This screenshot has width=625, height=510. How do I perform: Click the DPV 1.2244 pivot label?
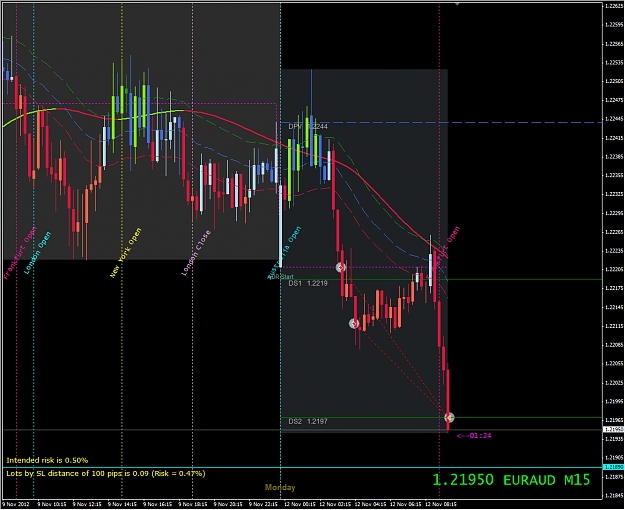pos(308,126)
